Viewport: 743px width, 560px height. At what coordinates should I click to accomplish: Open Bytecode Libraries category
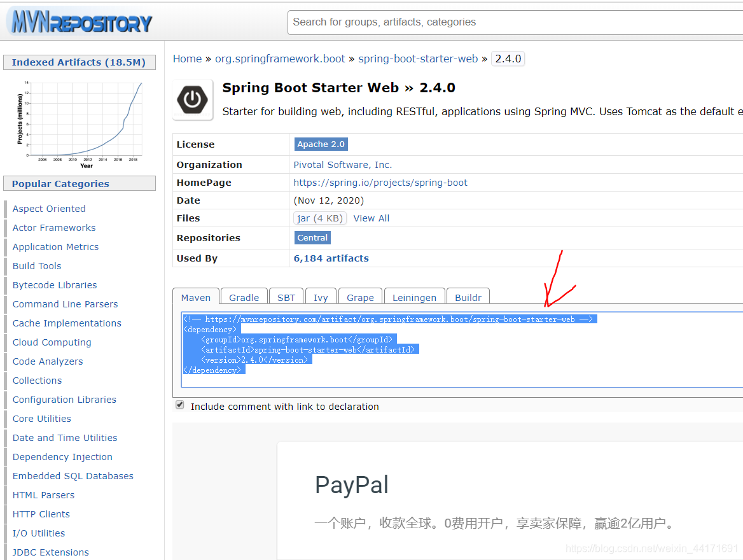[55, 285]
